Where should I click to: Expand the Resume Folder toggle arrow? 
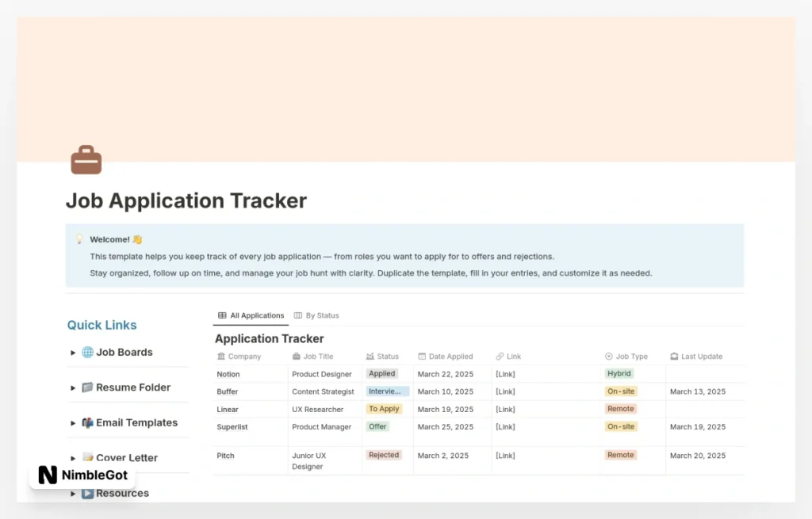(73, 387)
